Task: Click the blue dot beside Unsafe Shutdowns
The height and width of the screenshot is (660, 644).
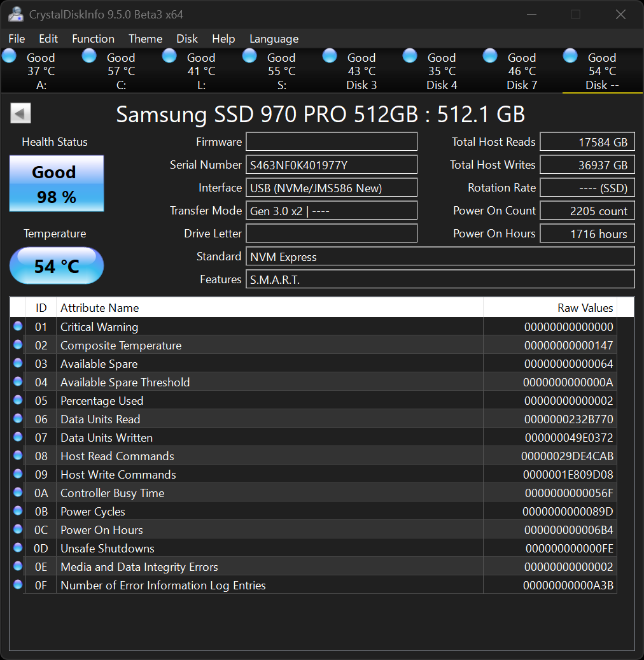Action: coord(18,547)
